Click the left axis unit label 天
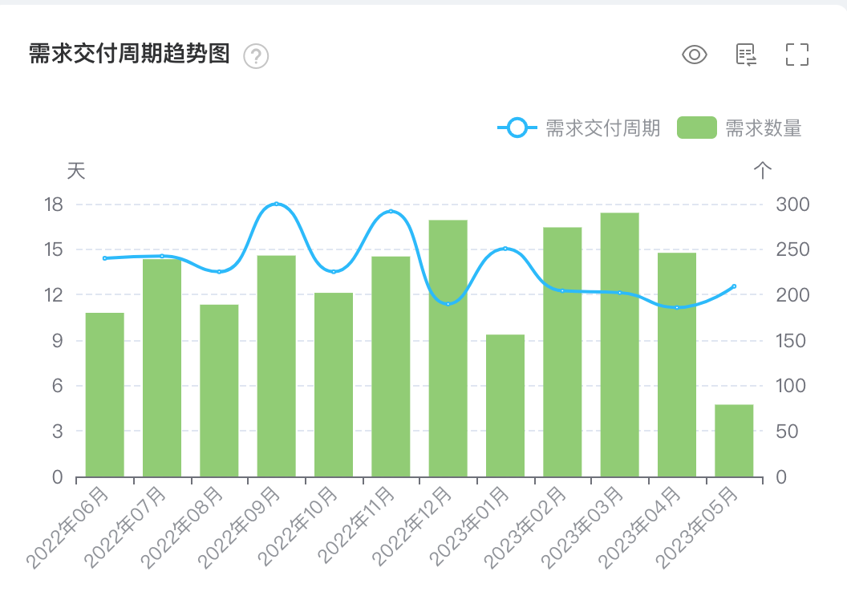The width and height of the screenshot is (847, 616). click(76, 171)
